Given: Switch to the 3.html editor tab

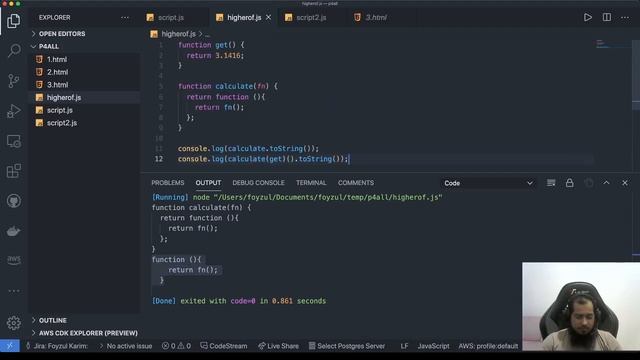Looking at the screenshot, I should coord(376,18).
